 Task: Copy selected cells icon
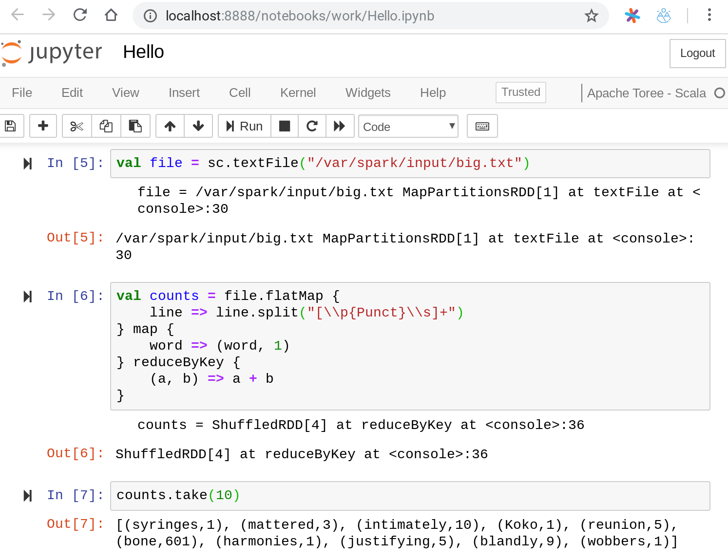[106, 126]
